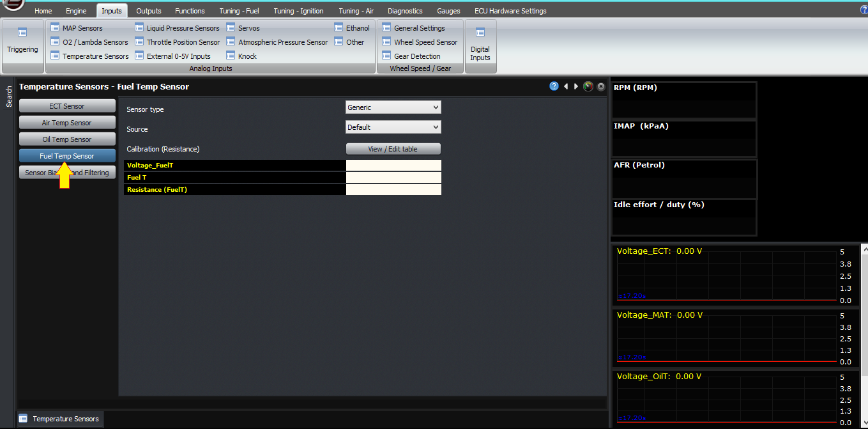
Task: Open Digital Inputs page
Action: tap(480, 45)
